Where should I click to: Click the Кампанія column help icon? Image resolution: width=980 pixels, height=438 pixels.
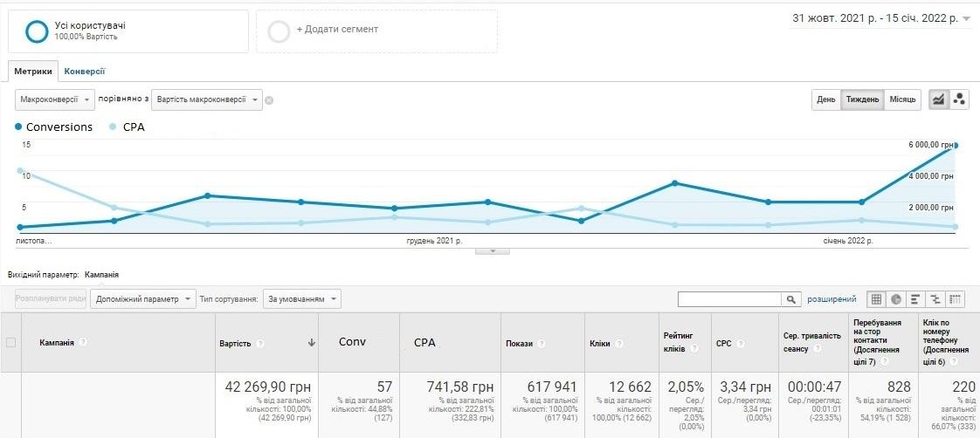tap(83, 343)
